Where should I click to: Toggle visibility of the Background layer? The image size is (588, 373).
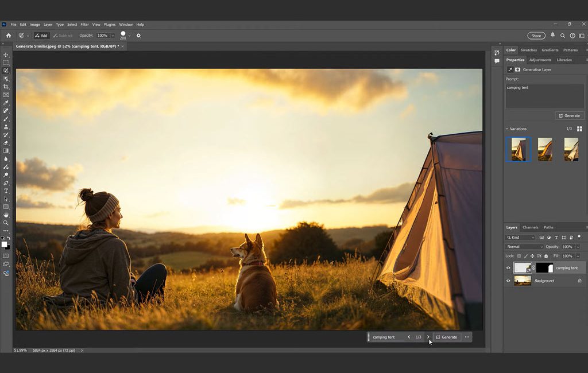coord(508,281)
